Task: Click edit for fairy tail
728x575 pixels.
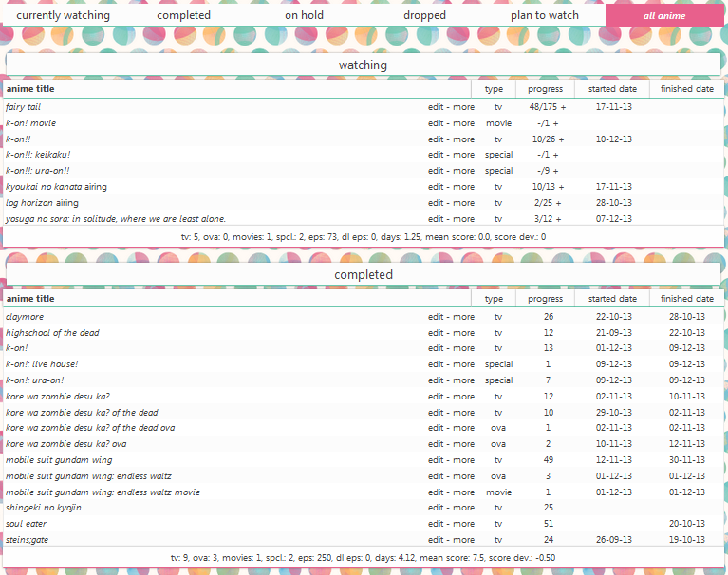Action: (x=436, y=107)
